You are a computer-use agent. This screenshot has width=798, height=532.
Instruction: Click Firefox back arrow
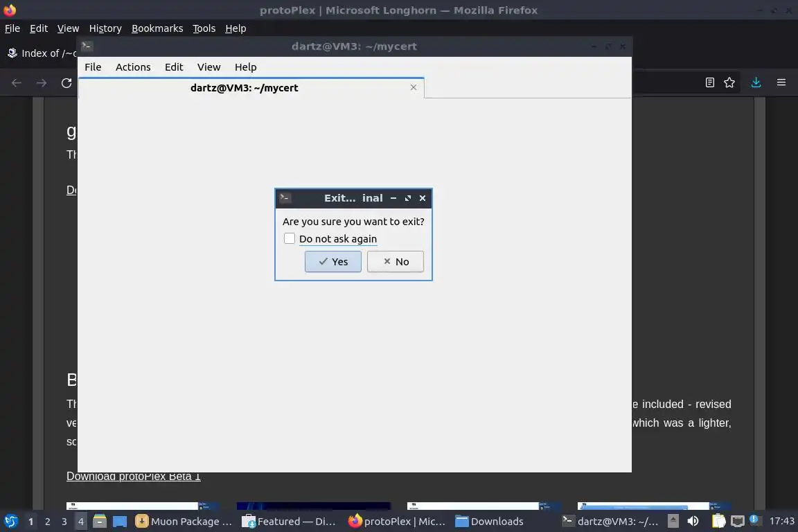pyautogui.click(x=17, y=82)
